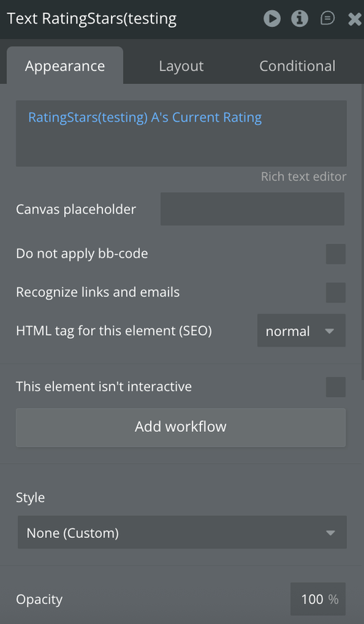Click the Add workflow button
Image resolution: width=364 pixels, height=624 pixels.
point(181,428)
